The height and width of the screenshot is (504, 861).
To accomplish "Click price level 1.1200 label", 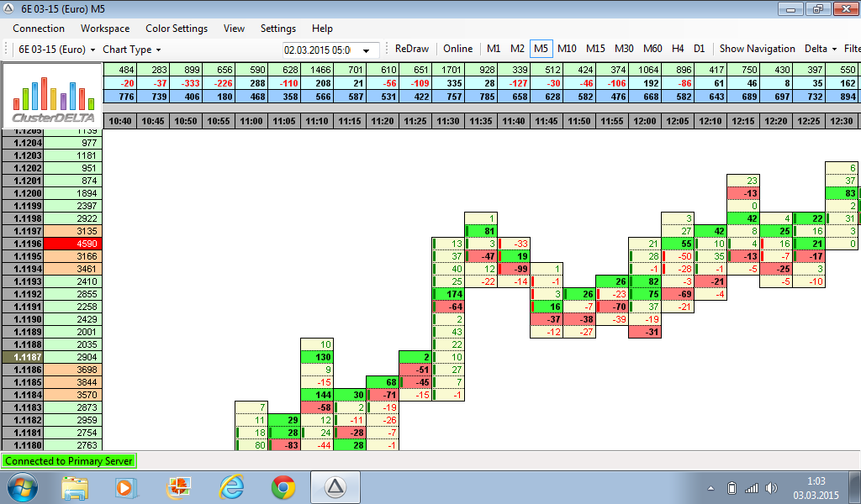I will (23, 193).
